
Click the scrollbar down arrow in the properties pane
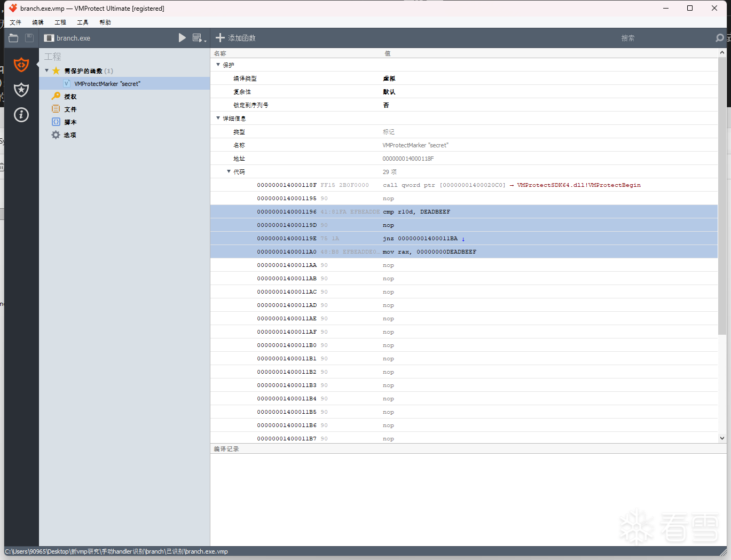(722, 438)
